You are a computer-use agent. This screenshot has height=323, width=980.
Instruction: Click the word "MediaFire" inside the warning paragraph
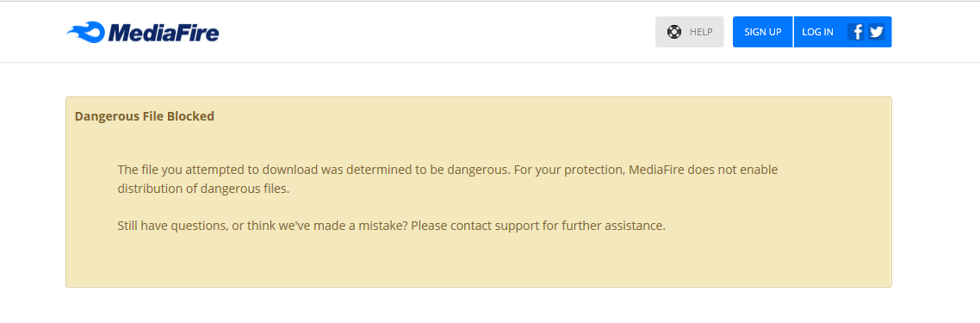pyautogui.click(x=656, y=170)
